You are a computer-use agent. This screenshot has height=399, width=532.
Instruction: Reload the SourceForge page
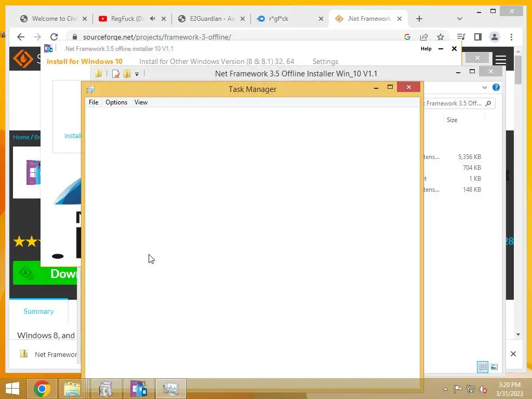54,37
